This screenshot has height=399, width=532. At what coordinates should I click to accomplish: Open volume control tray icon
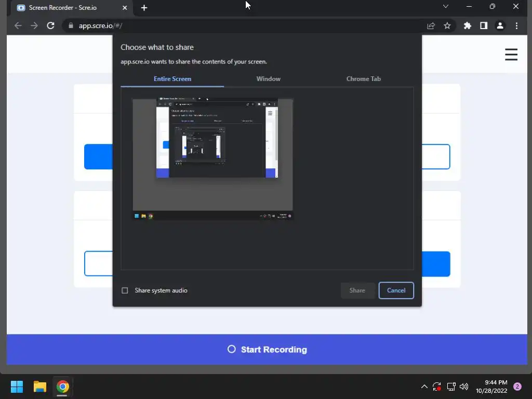pos(464,387)
